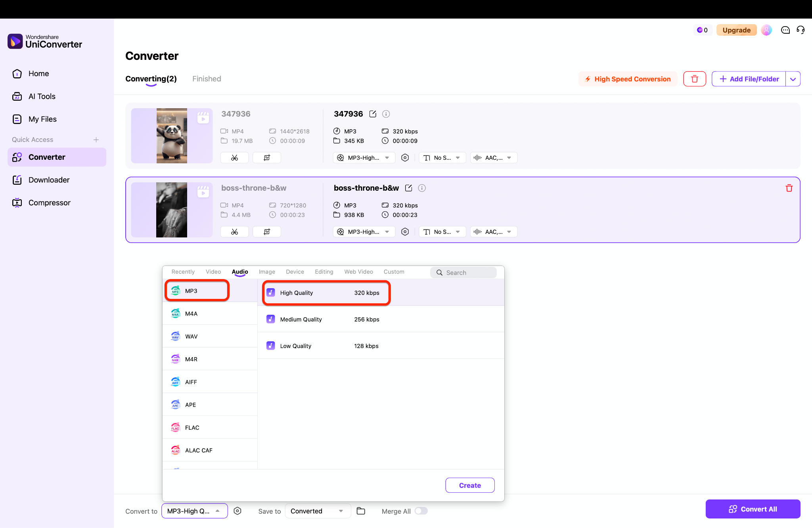Viewport: 812px width, 528px height.
Task: Enable High Speed Conversion
Action: (628, 79)
